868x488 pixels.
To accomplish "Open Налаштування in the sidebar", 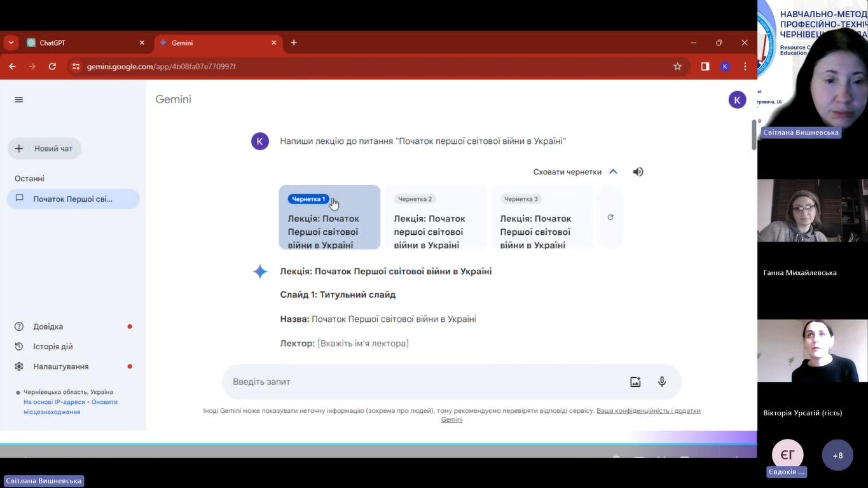I will 60,366.
